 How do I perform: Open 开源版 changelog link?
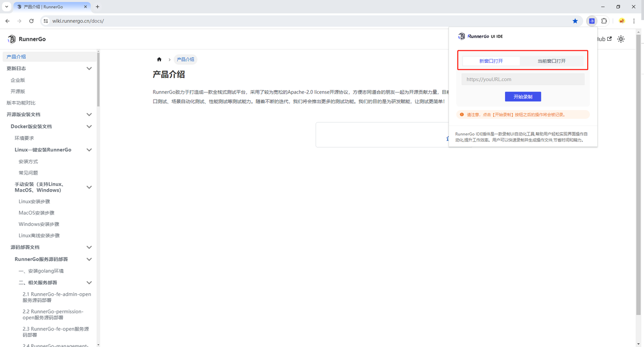click(x=18, y=92)
